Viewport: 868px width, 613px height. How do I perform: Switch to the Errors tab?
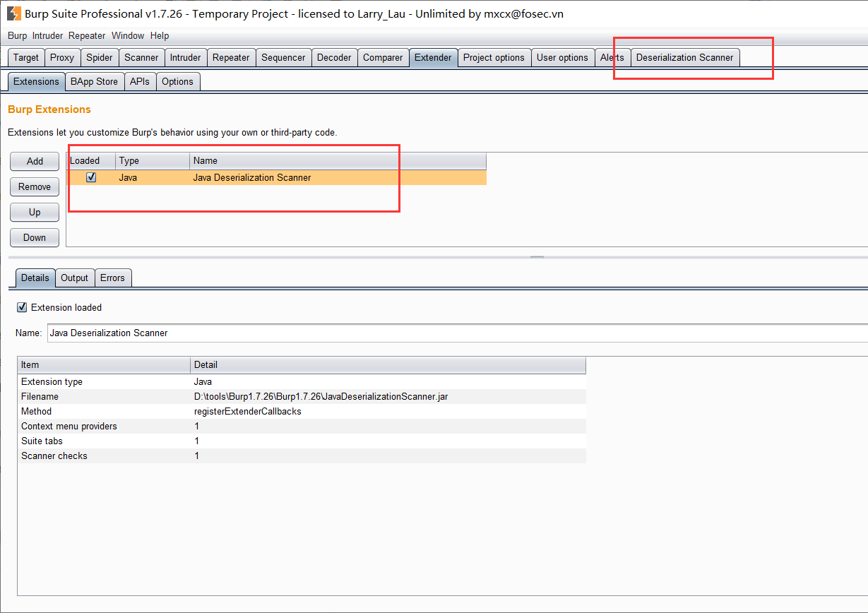[x=112, y=278]
